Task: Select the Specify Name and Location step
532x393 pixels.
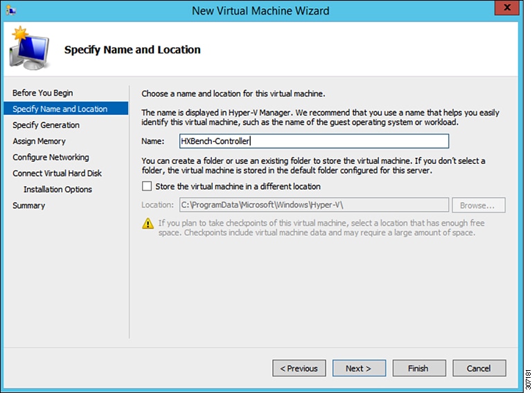Action: (60, 109)
